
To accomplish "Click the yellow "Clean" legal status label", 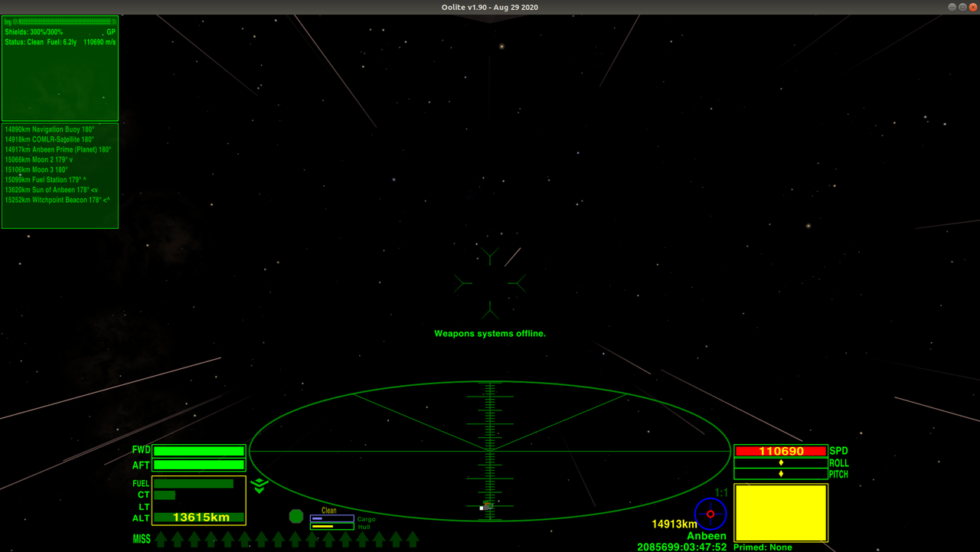I will (x=329, y=511).
